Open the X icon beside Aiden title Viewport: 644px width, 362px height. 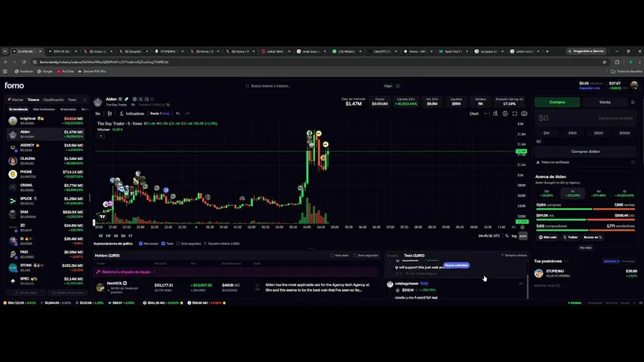pos(140,99)
